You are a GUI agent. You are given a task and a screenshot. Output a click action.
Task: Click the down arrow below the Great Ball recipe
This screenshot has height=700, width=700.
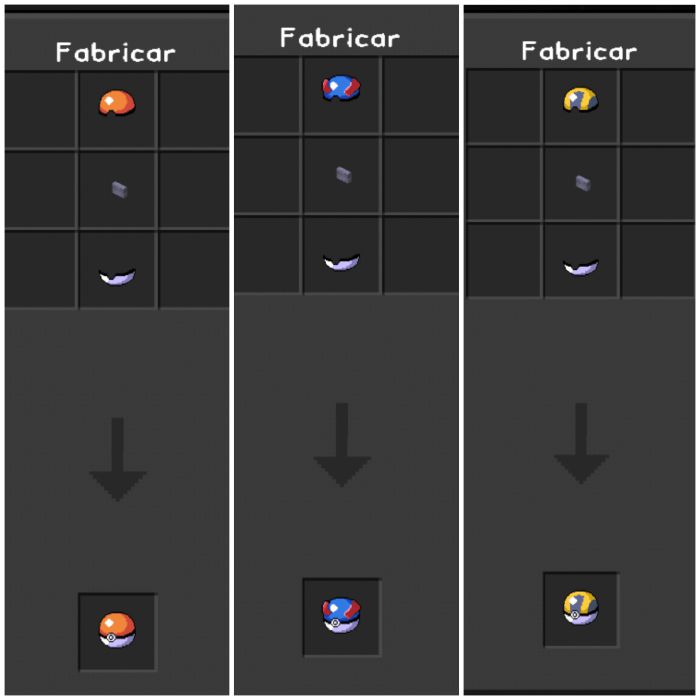coord(342,445)
